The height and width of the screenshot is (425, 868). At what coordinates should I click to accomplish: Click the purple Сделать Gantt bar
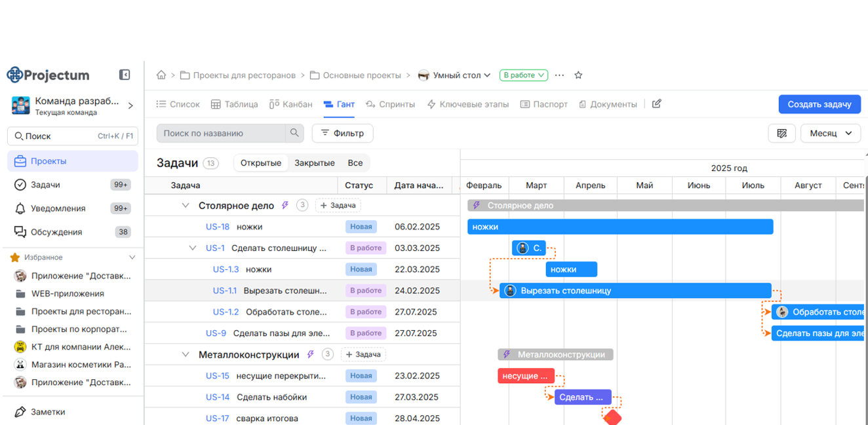click(x=583, y=397)
